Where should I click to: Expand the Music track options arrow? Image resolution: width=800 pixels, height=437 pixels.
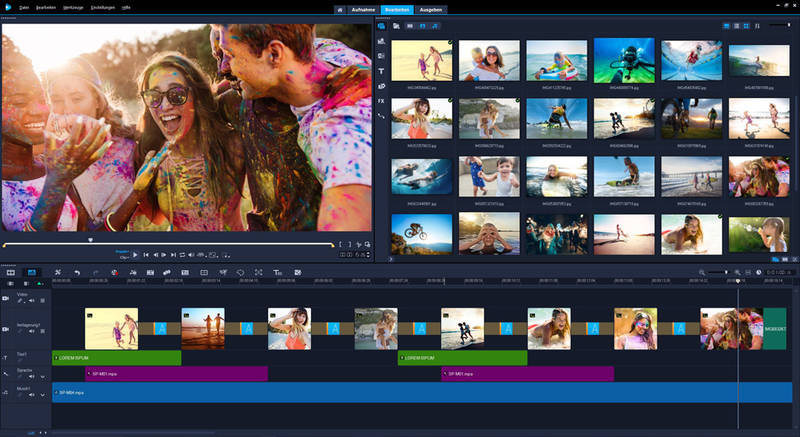click(42, 395)
